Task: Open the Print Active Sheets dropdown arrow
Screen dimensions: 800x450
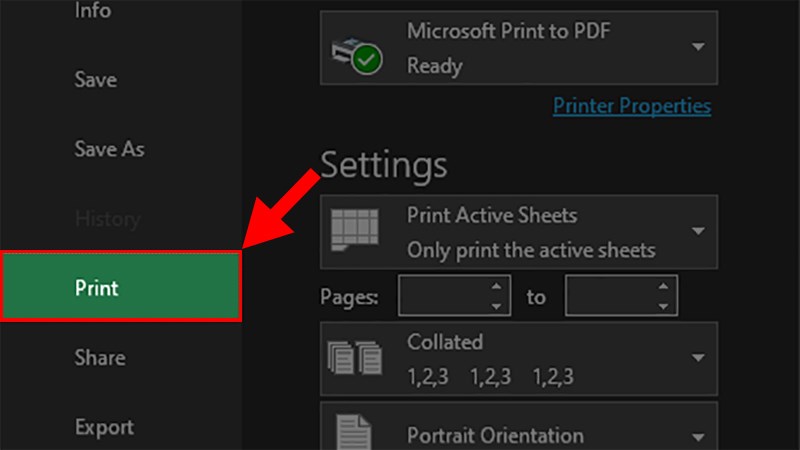Action: coord(698,231)
